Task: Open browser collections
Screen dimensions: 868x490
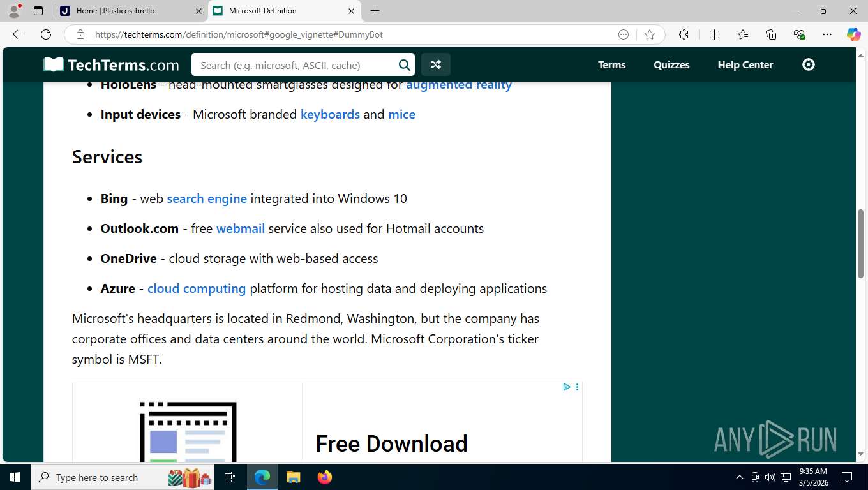Action: coord(771,34)
